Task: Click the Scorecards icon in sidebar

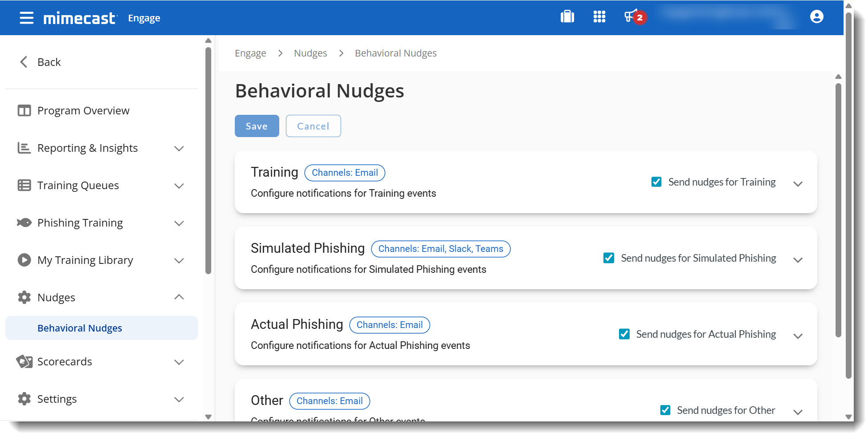Action: pyautogui.click(x=24, y=361)
